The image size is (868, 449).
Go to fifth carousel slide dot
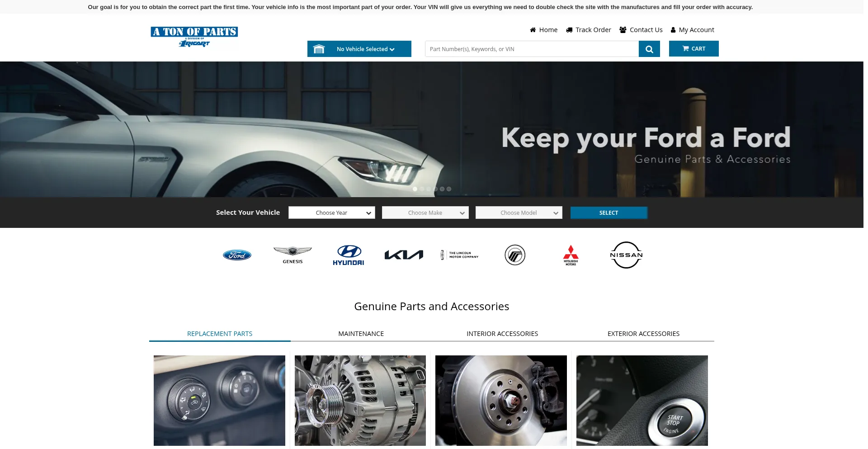[x=442, y=189]
